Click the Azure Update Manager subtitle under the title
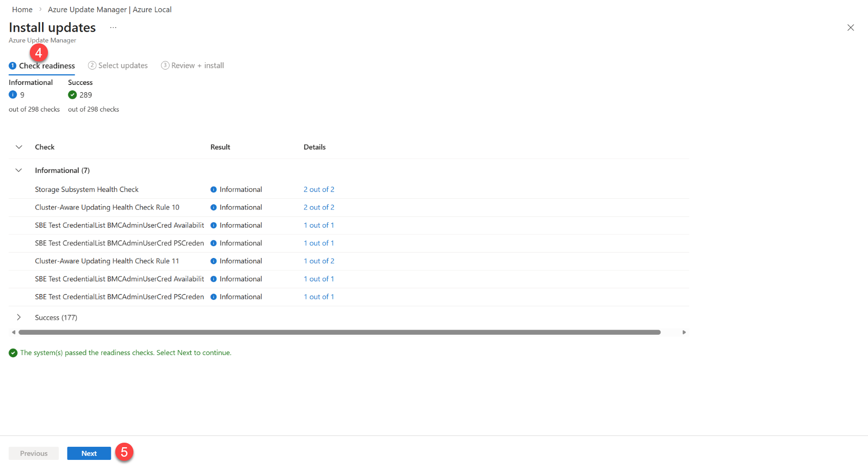868x468 pixels. (42, 40)
